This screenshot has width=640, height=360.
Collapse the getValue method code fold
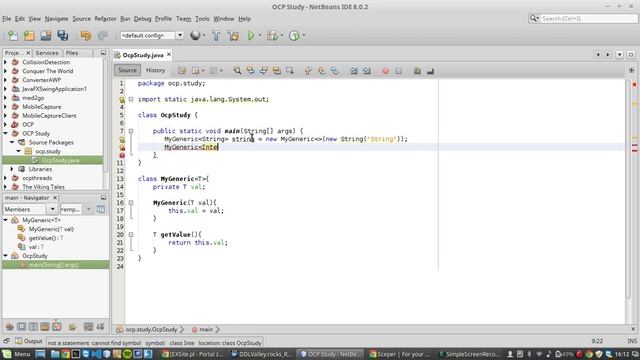coord(131,235)
